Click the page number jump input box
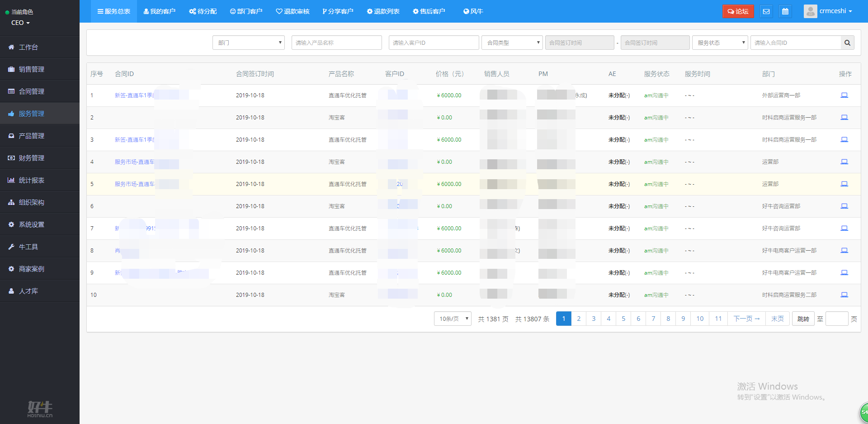This screenshot has height=424, width=868. pyautogui.click(x=836, y=319)
